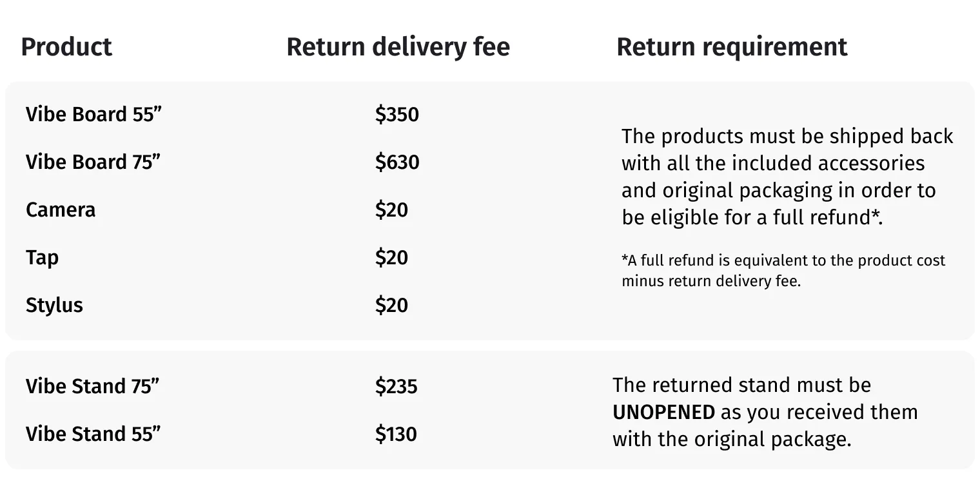Click the bold UNOPENED word
980x477 pixels.
point(663,413)
